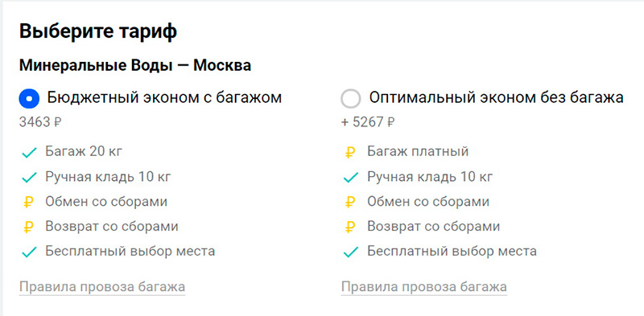Click the ruble icon next to Багаж платный
Image resolution: width=644 pixels, height=316 pixels.
pos(350,153)
